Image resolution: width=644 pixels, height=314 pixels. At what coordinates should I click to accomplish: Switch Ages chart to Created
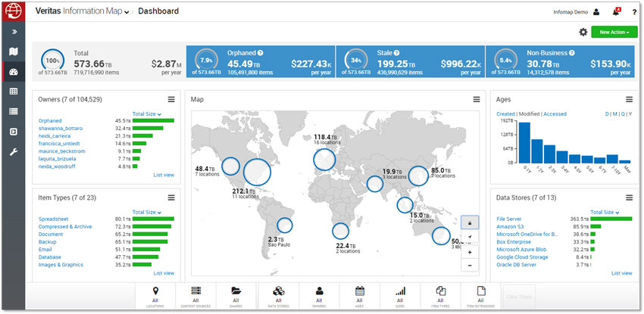coord(505,114)
